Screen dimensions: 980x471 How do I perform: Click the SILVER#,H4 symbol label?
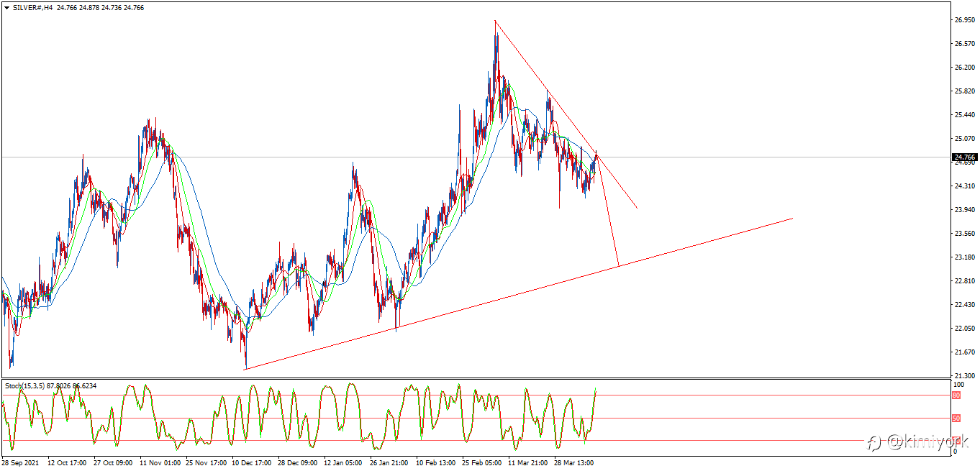coord(33,6)
